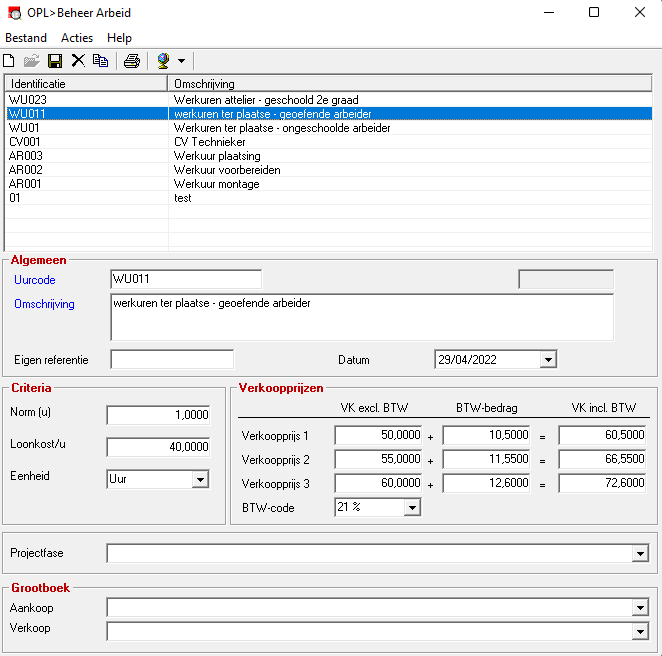
Task: Click the Loonkost/u input field
Action: point(158,447)
